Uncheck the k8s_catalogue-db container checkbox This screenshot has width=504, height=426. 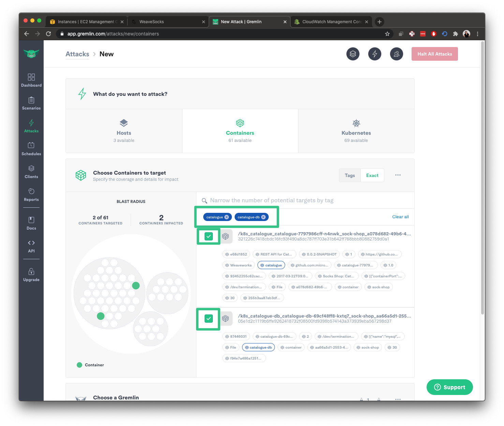209,319
